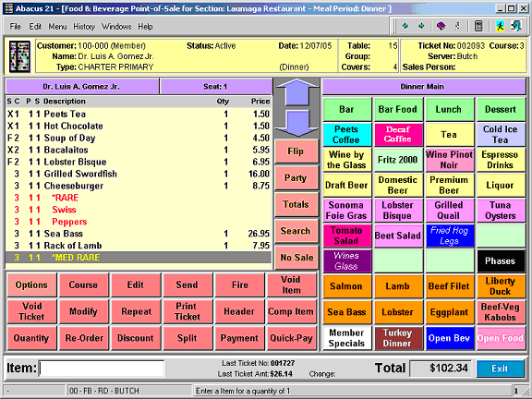Screen dimensions: 532x399
Task: Click the Search button
Action: tap(296, 231)
